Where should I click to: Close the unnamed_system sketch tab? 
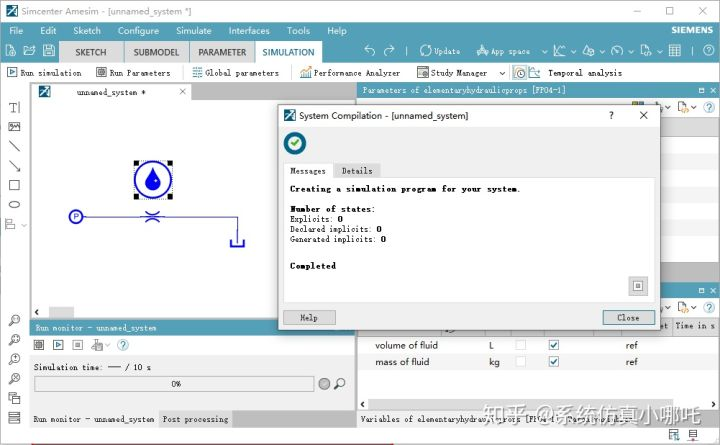[x=183, y=91]
